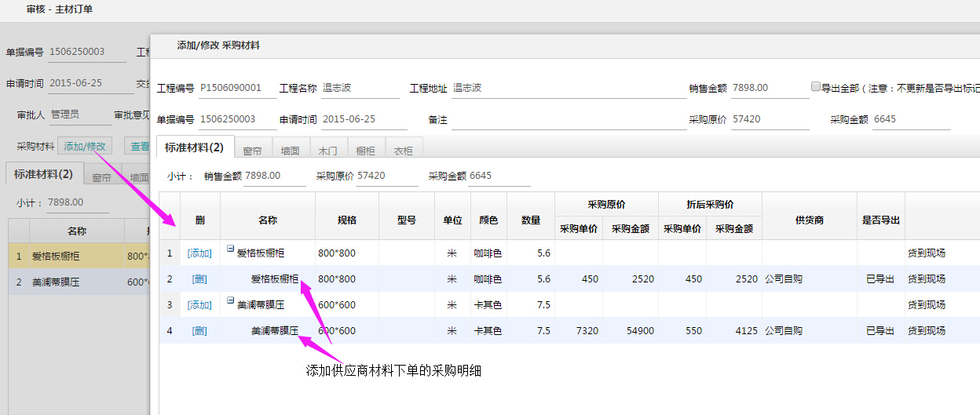Collapse the 美澜蒂膜压 tree row
Viewport: 980px width, 415px height.
pyautogui.click(x=231, y=300)
